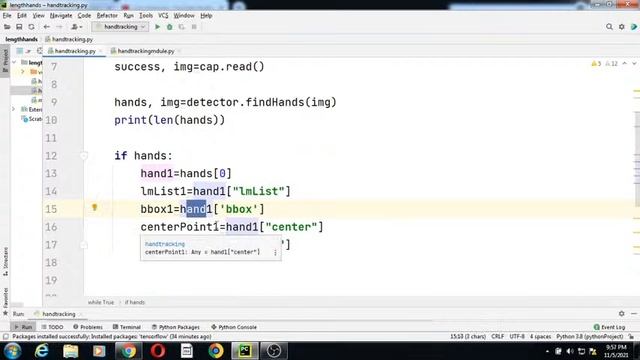The width and height of the screenshot is (640, 360).
Task: Hide the Run panel with minimize dash
Action: [633, 313]
